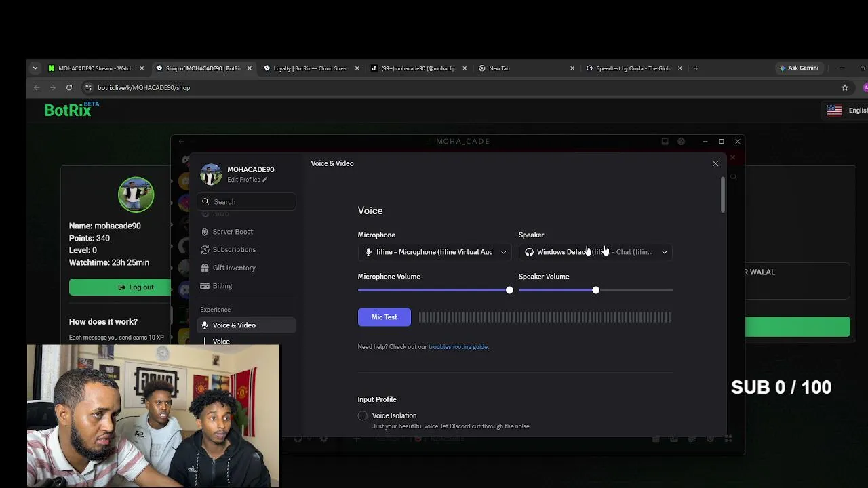Click the Subscriptions refresh-style icon
This screenshot has width=868, height=488.
(x=205, y=250)
